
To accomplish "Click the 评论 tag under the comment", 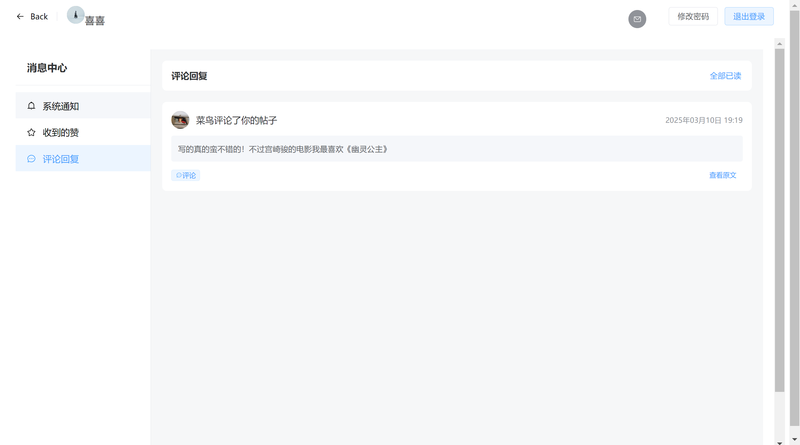I will click(x=186, y=175).
